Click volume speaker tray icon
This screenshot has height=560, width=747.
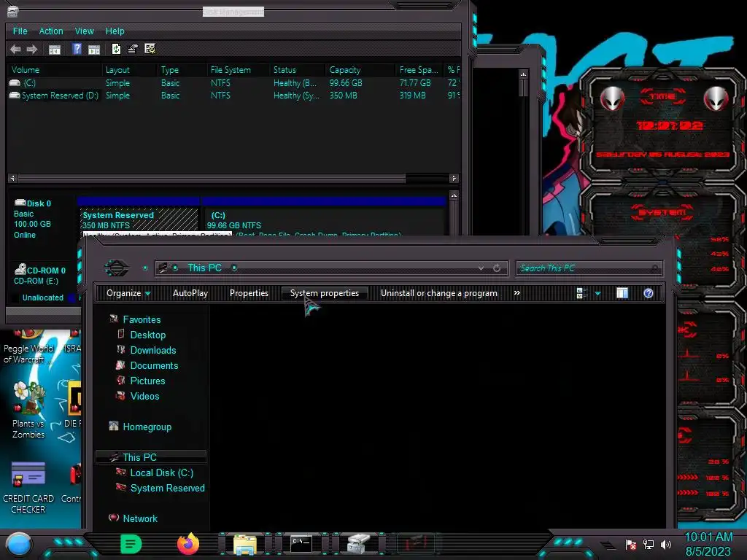click(666, 544)
